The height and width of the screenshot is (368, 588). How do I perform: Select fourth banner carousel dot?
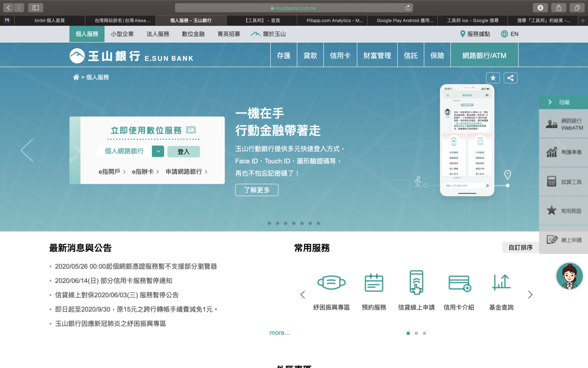point(294,223)
